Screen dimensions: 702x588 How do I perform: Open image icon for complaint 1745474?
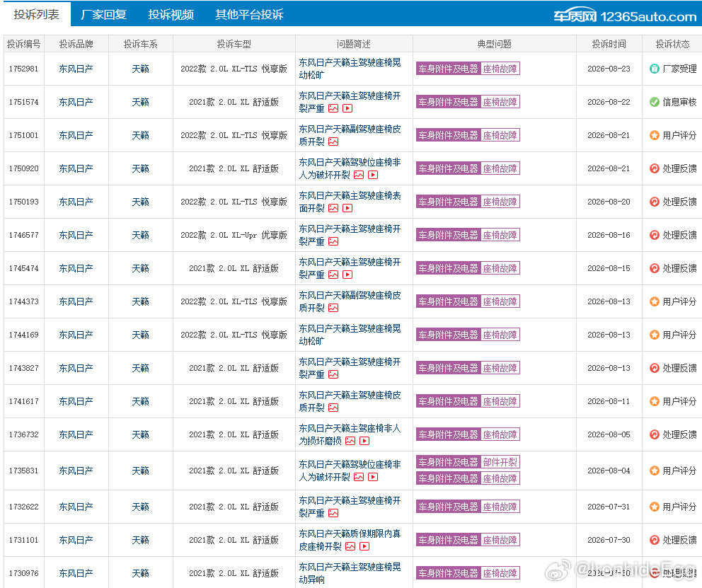(x=333, y=275)
